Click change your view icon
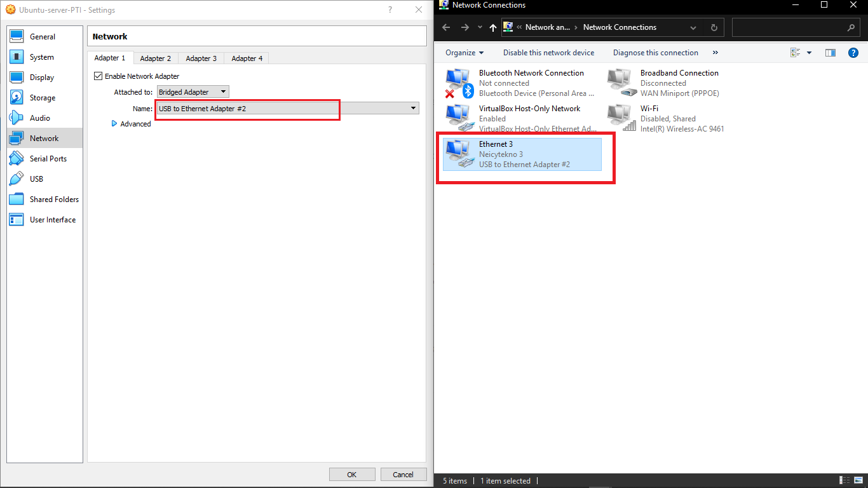This screenshot has height=488, width=868. [796, 53]
